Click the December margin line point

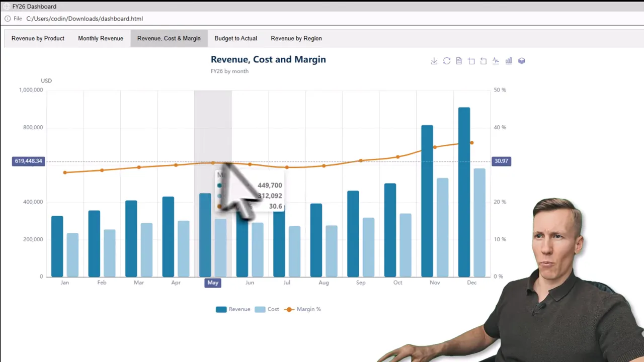472,143
